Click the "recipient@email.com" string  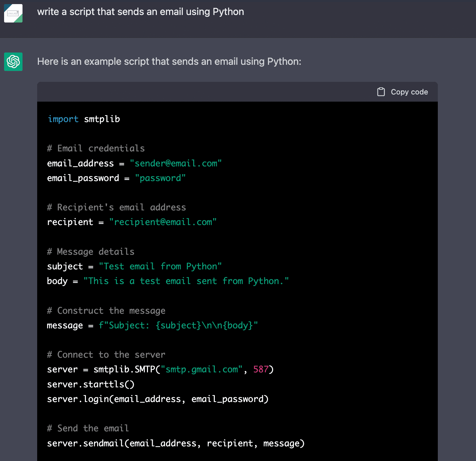click(x=163, y=222)
